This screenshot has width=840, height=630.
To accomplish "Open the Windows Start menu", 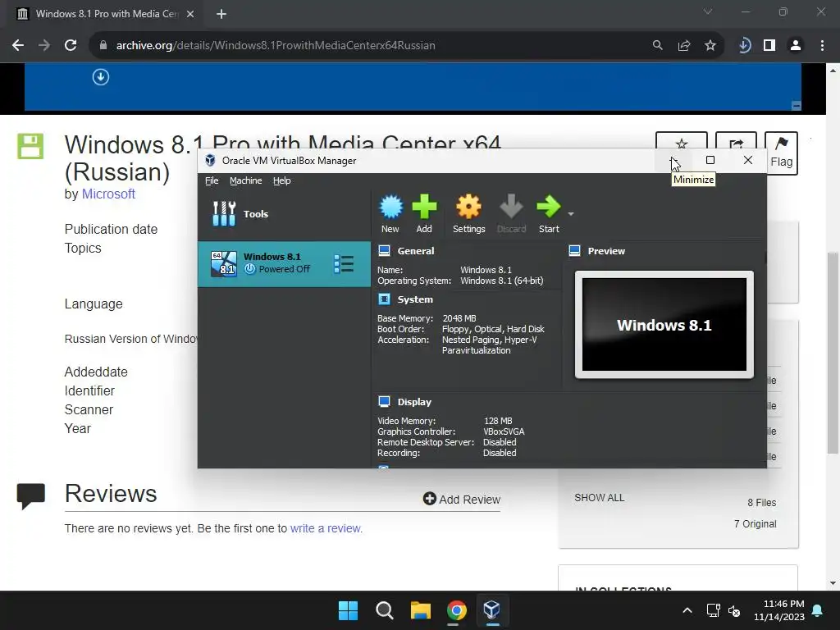I will coord(348,610).
